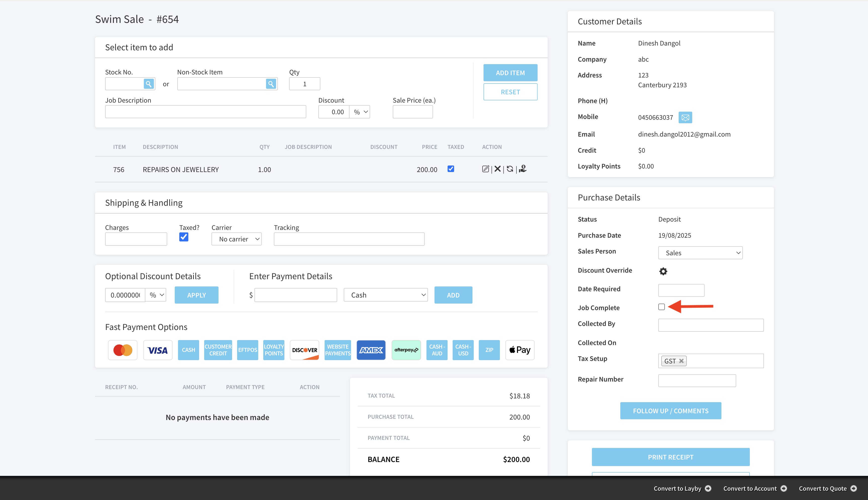The image size is (868, 500).
Task: Open the Cash payment type dropdown
Action: click(385, 295)
